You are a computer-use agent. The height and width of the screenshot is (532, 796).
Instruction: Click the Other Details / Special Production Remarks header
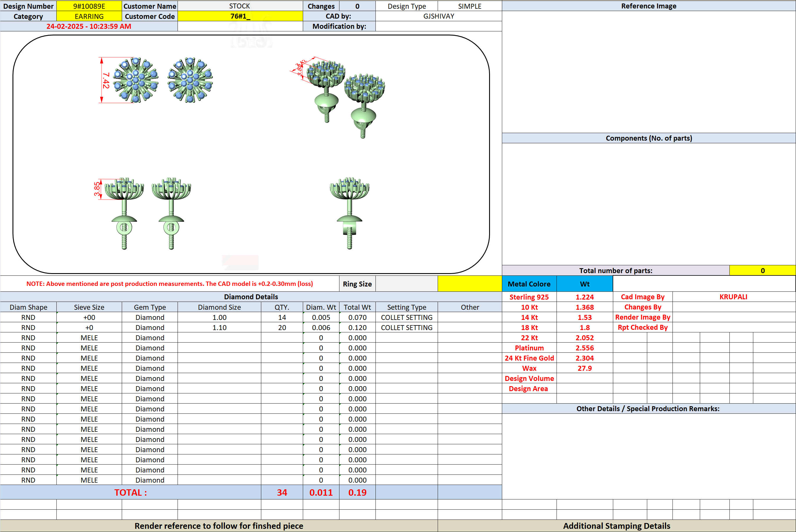tap(648, 409)
